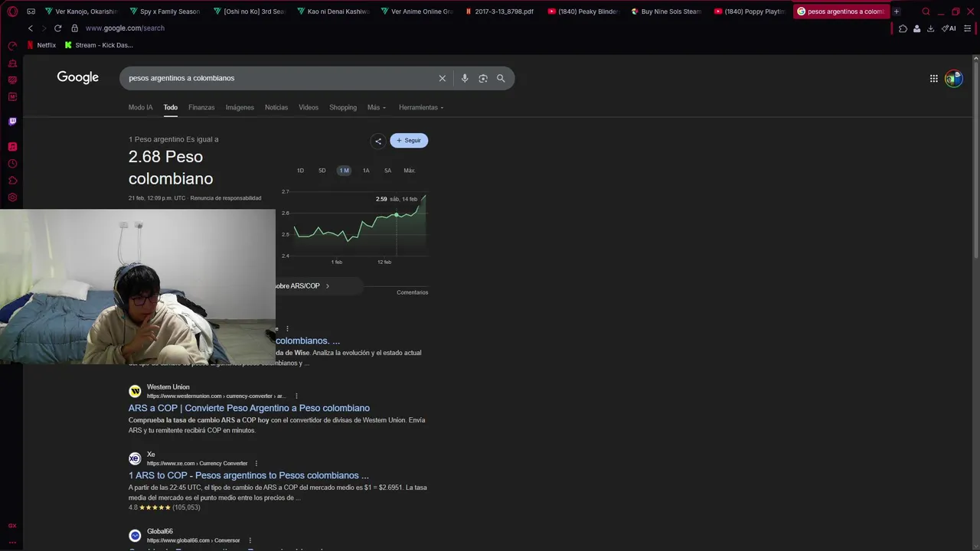Open the music player sidebar icon
Screen dimensions: 980x551
click(x=12, y=146)
